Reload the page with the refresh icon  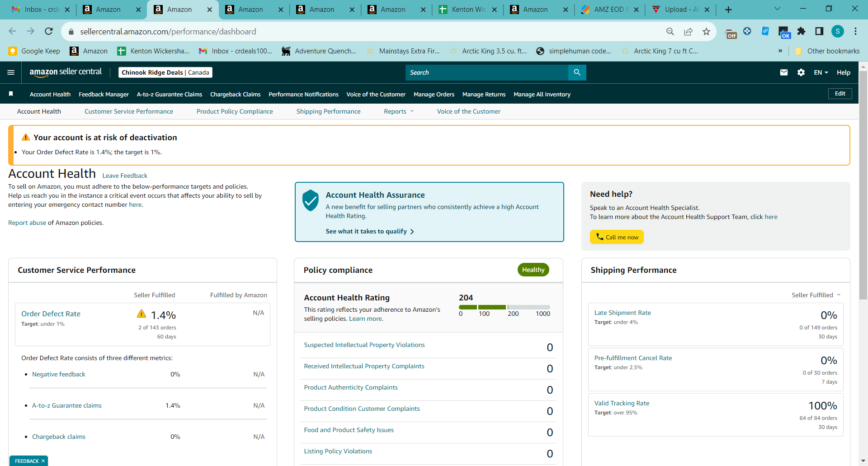(49, 31)
